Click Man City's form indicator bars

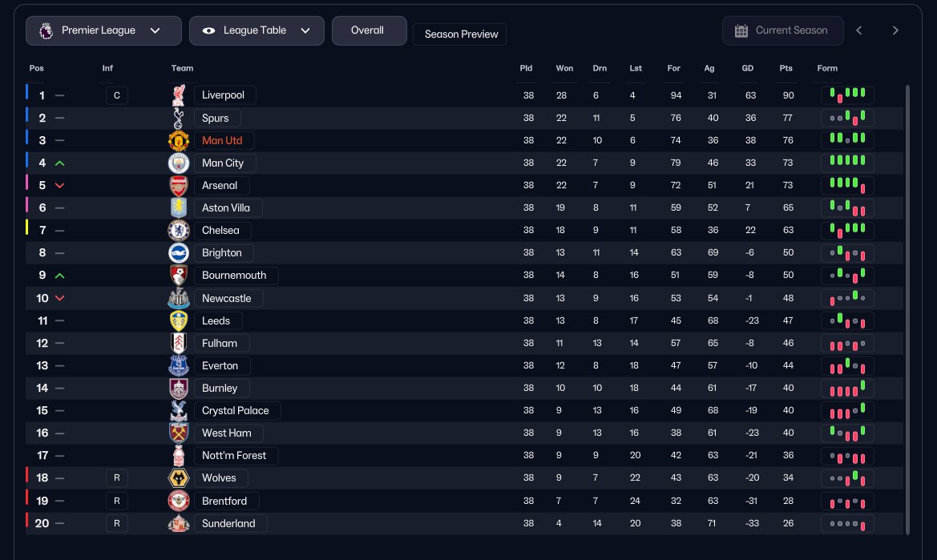click(847, 163)
